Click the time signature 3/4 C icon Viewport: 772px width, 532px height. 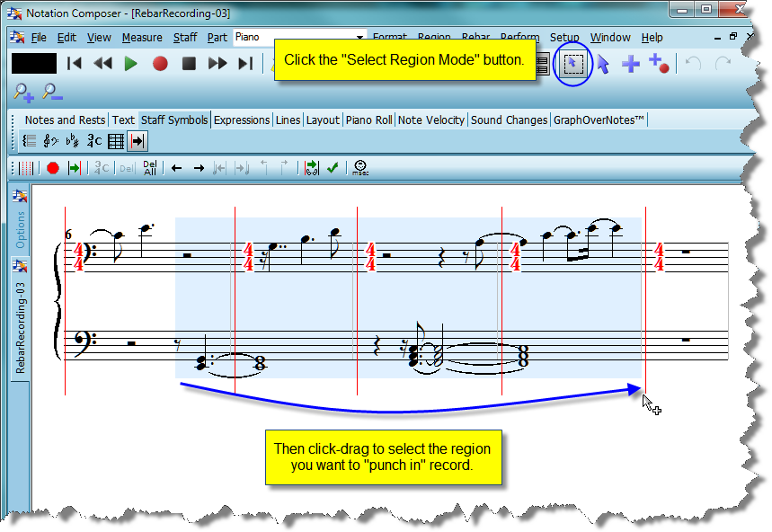coord(94,141)
